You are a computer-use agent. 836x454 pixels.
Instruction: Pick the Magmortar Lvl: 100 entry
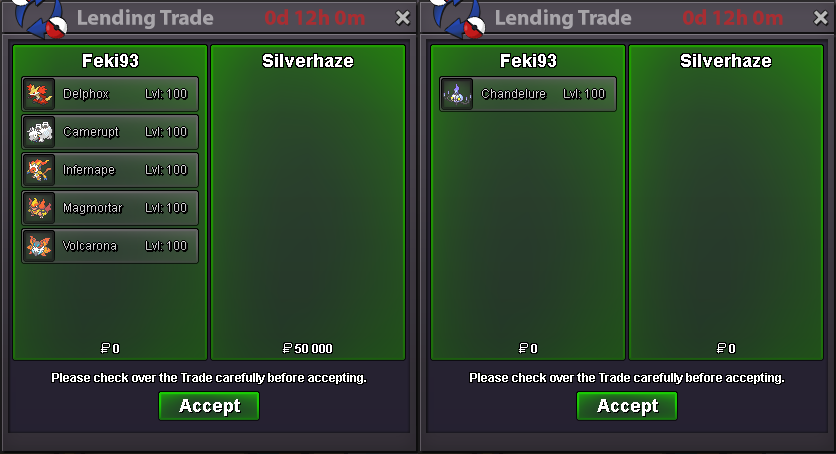110,208
